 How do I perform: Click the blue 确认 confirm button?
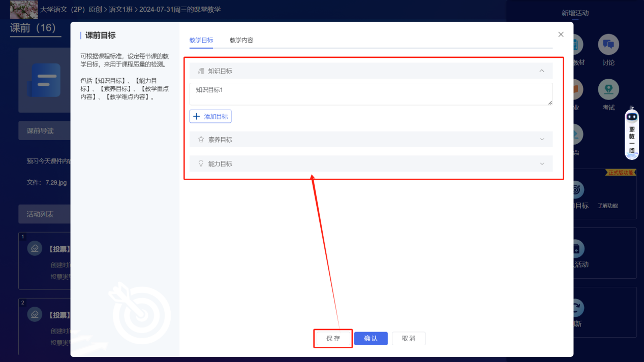click(371, 339)
